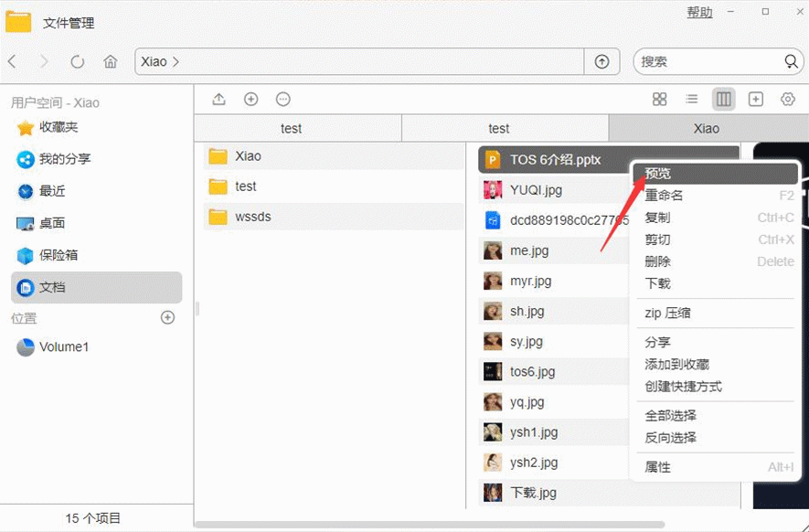Select tos6.jpg file
The width and height of the screenshot is (809, 532).
coord(555,371)
